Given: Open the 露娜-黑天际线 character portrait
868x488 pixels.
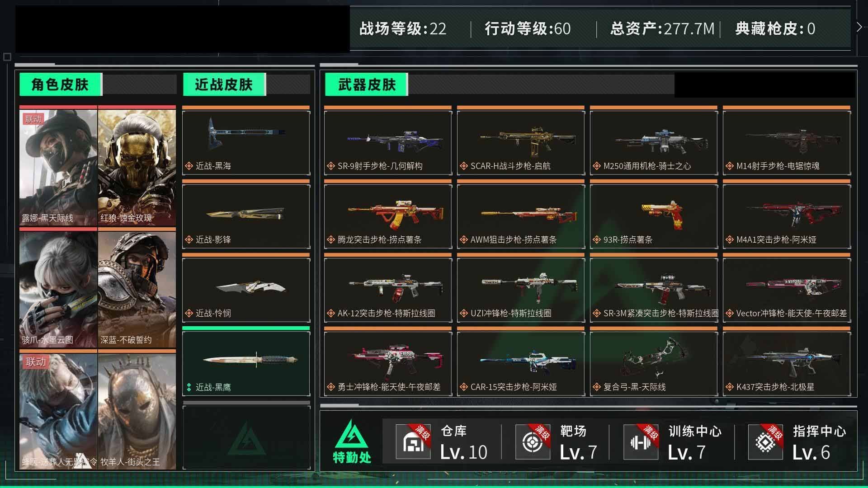Looking at the screenshot, I should pyautogui.click(x=58, y=167).
